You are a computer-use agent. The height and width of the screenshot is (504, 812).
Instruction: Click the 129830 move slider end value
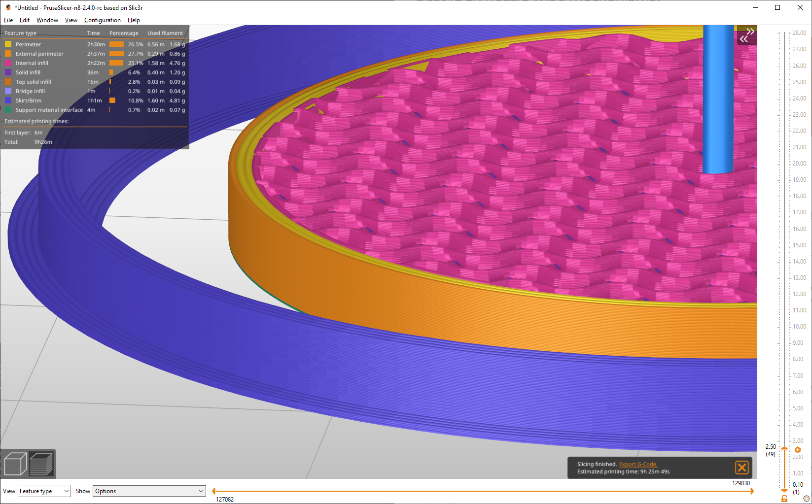(x=741, y=483)
